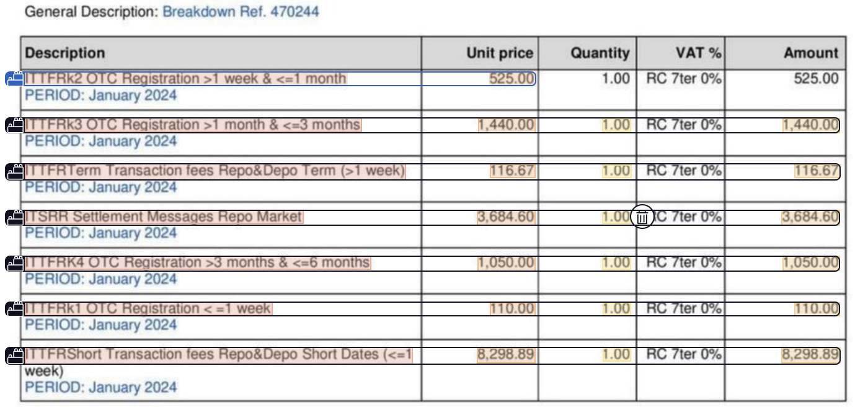Select the highlighted 8,298.89 amount value
868x407 pixels.
[x=810, y=355]
